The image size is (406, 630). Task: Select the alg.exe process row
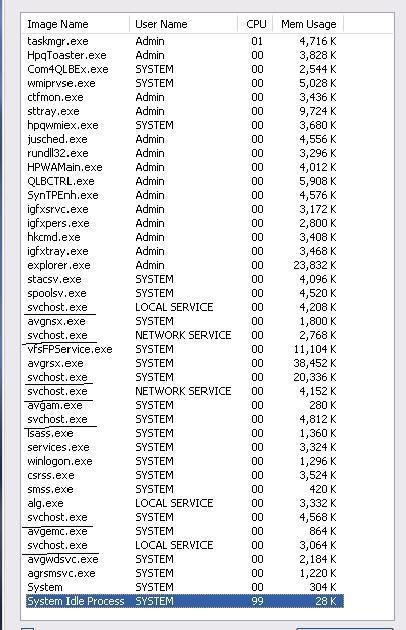tap(185, 503)
